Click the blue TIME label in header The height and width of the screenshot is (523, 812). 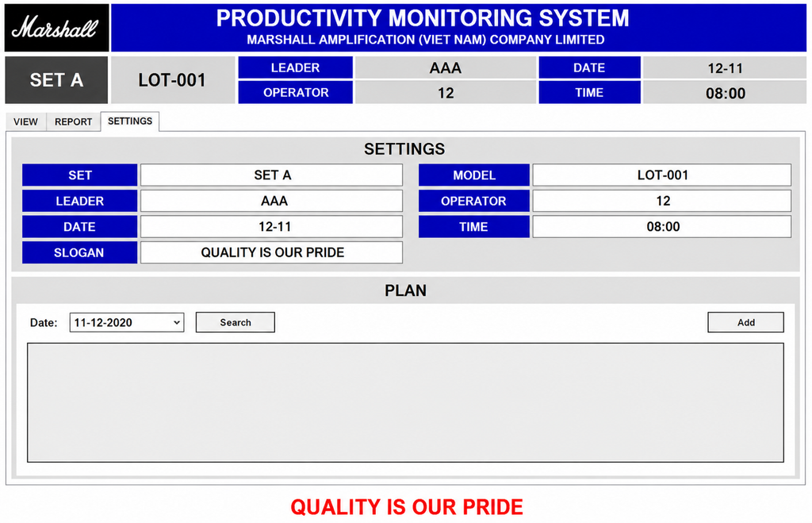(x=589, y=93)
